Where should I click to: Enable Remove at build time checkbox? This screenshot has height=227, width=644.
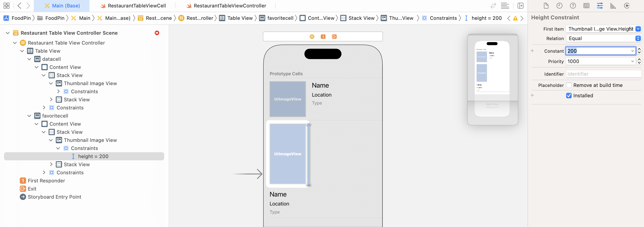[x=569, y=85]
